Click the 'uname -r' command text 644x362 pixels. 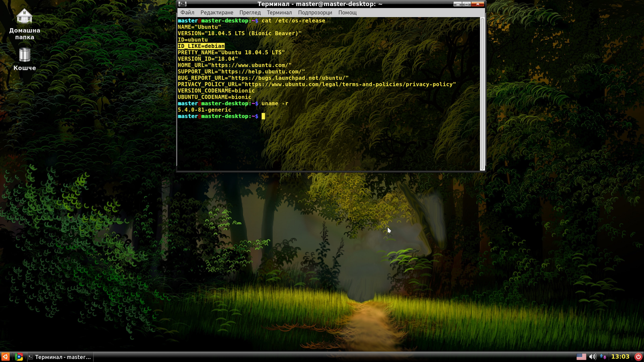pyautogui.click(x=275, y=104)
